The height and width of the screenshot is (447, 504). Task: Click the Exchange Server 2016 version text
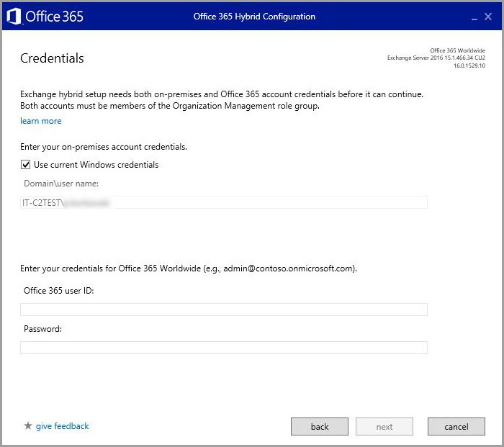(436, 58)
